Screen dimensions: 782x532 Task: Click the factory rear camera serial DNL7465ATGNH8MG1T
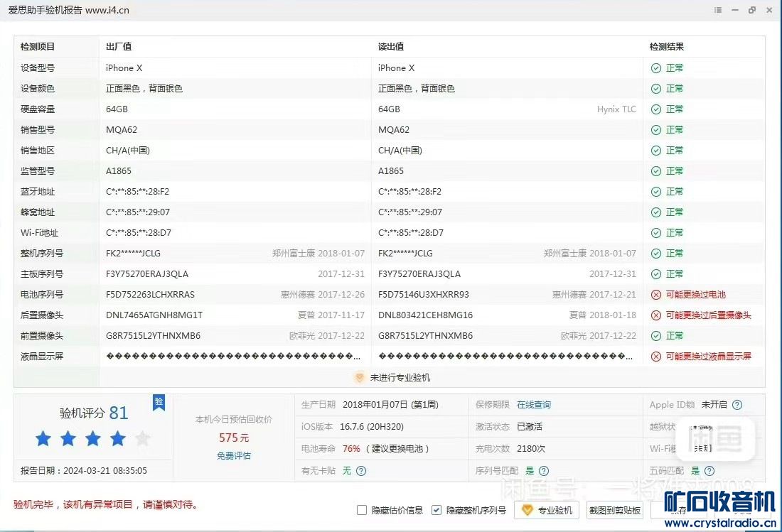point(154,315)
